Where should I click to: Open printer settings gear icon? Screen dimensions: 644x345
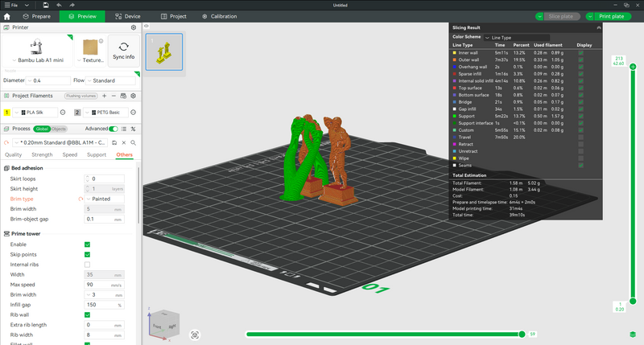(x=134, y=27)
